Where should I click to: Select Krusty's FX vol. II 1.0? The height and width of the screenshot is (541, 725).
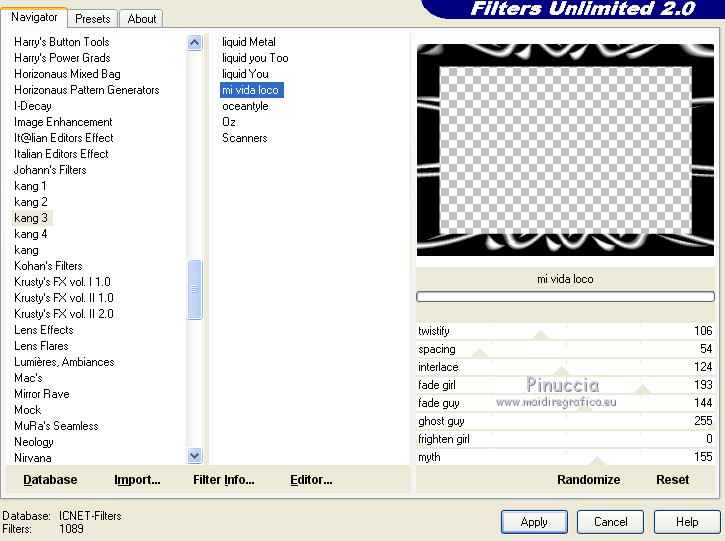click(x=64, y=298)
